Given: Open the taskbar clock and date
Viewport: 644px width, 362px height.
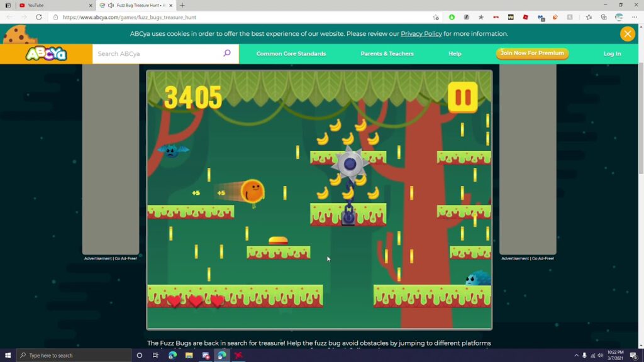Looking at the screenshot, I should (615, 356).
